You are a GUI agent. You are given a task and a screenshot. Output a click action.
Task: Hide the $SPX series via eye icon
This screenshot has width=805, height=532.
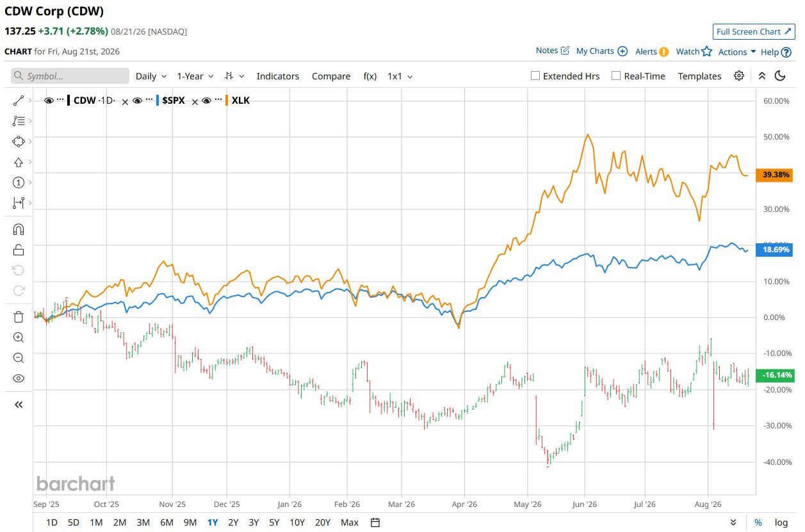(137, 101)
